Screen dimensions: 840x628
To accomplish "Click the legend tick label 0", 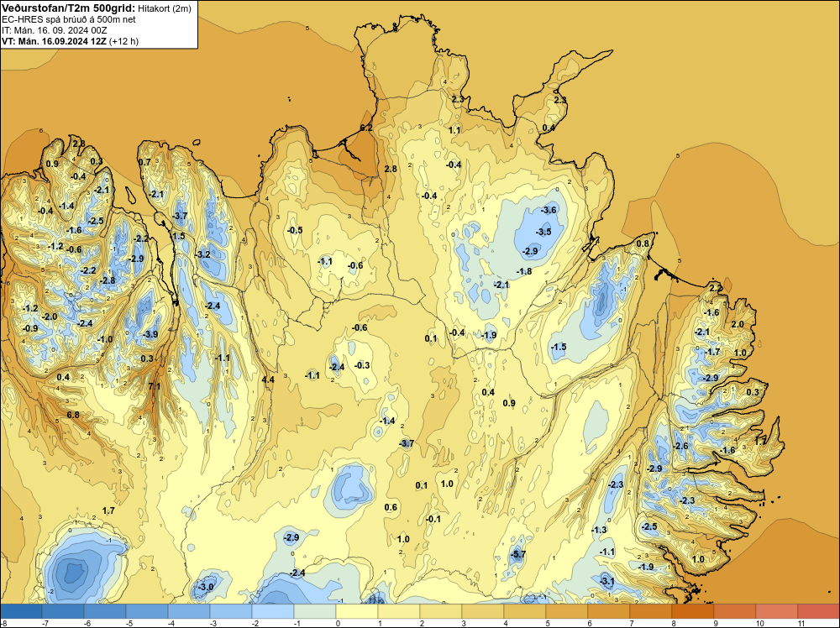I will click(x=338, y=623).
